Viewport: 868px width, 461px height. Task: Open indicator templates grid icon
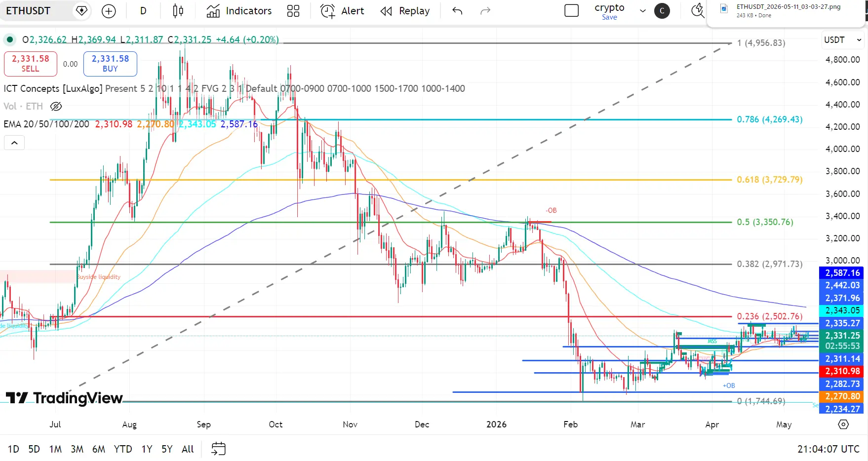point(293,11)
